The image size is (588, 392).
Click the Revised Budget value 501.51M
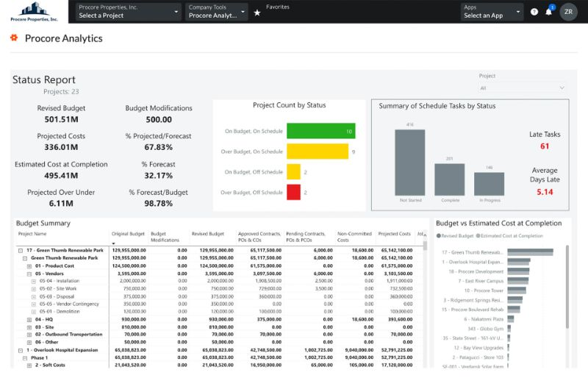[61, 119]
